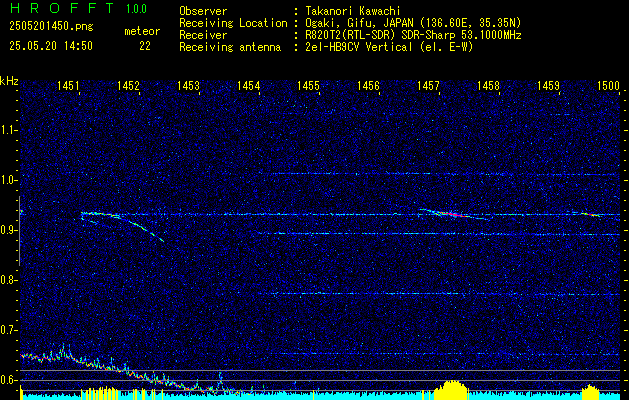
Task: Click the 0.9 kHz frequency label
Action: click(8, 230)
